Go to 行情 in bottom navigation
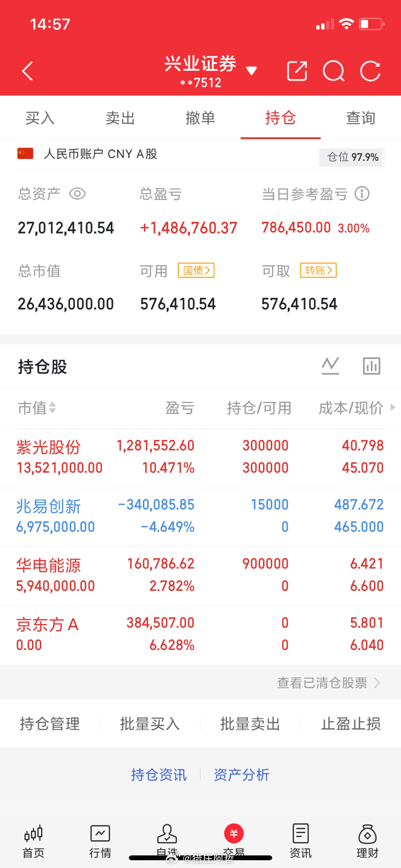Screen dimensions: 401x868 [100, 841]
